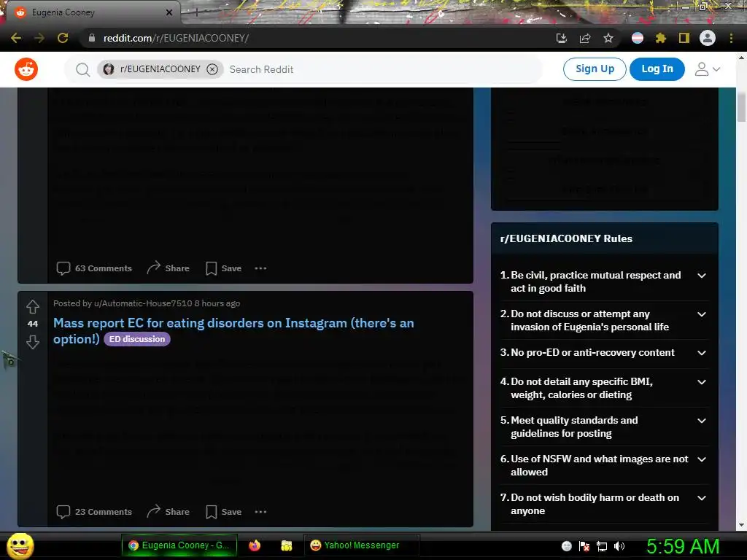Viewport: 747px width, 560px height.
Task: Click the round smiley tray icon
Action: (566, 546)
